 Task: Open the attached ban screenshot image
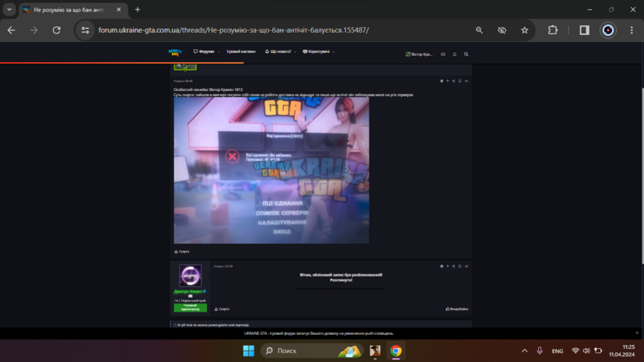tap(271, 170)
